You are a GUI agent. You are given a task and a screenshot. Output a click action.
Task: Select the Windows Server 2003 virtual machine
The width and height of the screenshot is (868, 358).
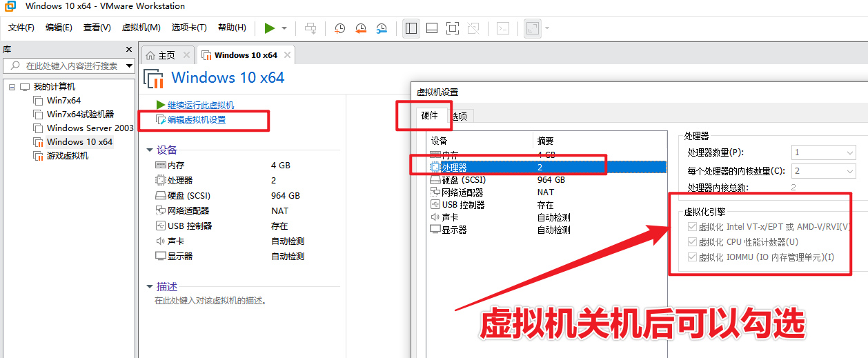click(x=90, y=128)
